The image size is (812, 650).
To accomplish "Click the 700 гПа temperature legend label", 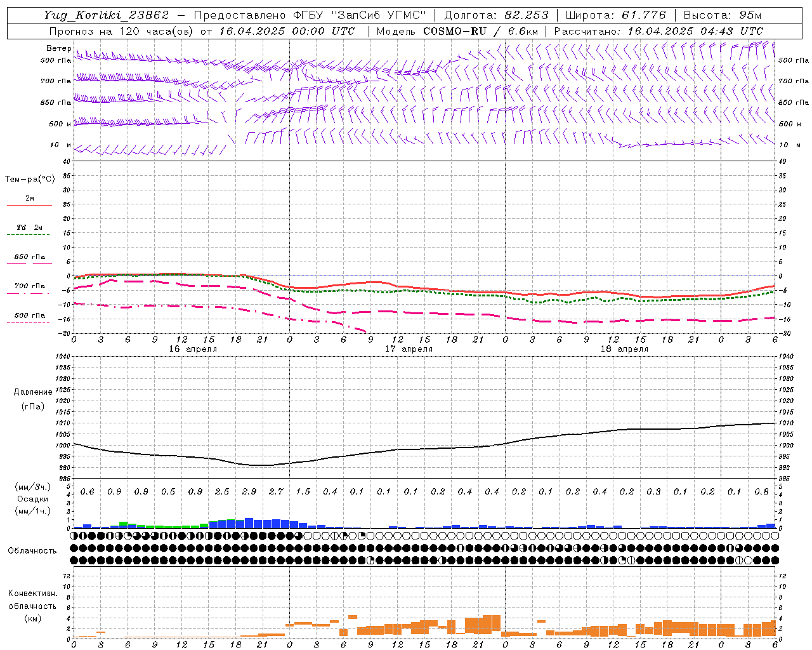I will tap(30, 286).
